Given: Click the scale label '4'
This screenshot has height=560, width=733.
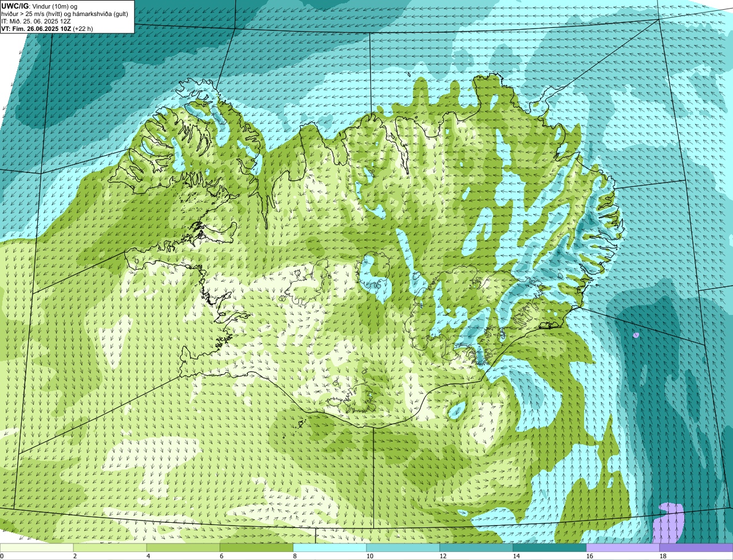Looking at the screenshot, I should [x=148, y=556].
